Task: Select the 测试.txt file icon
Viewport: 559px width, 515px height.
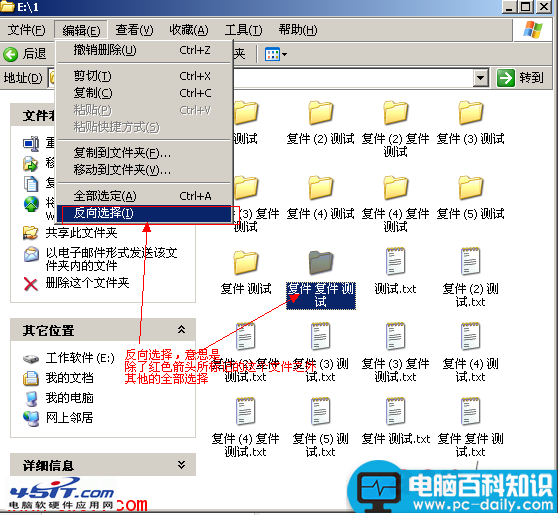Action: (x=395, y=261)
